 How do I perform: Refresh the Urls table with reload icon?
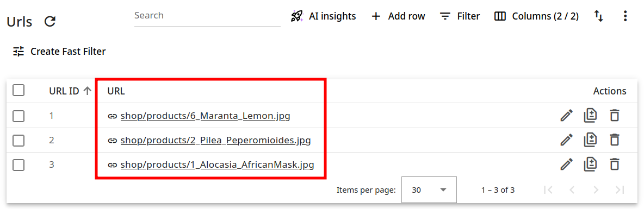(50, 21)
